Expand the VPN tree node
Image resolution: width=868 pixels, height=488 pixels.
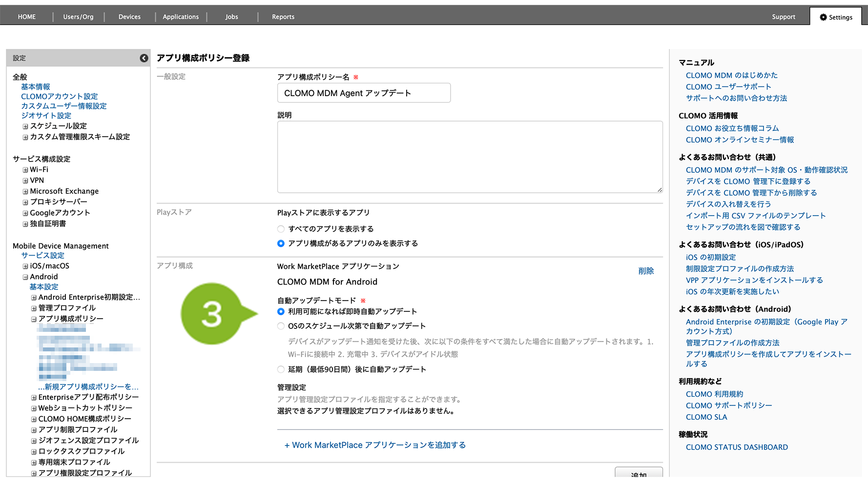point(25,181)
